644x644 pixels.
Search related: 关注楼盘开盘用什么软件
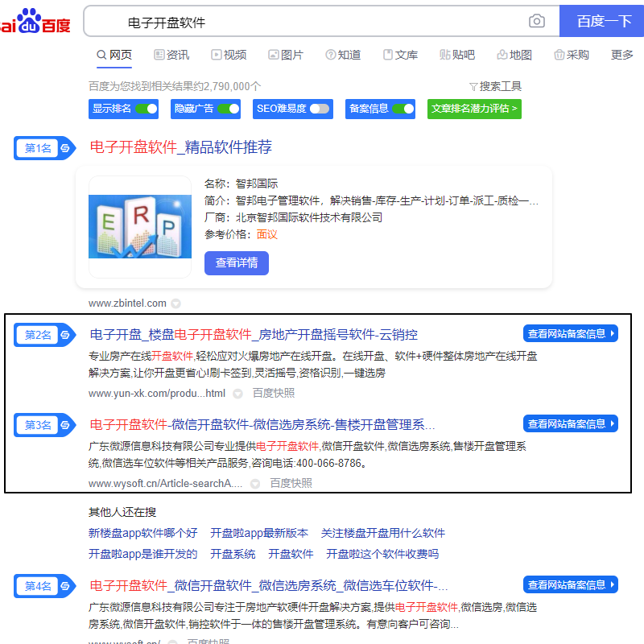click(383, 533)
